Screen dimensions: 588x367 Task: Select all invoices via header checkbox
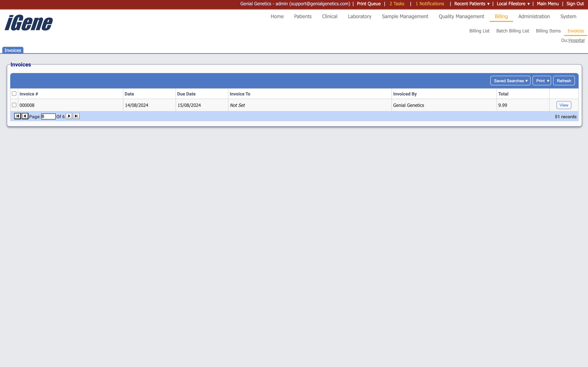click(x=14, y=93)
